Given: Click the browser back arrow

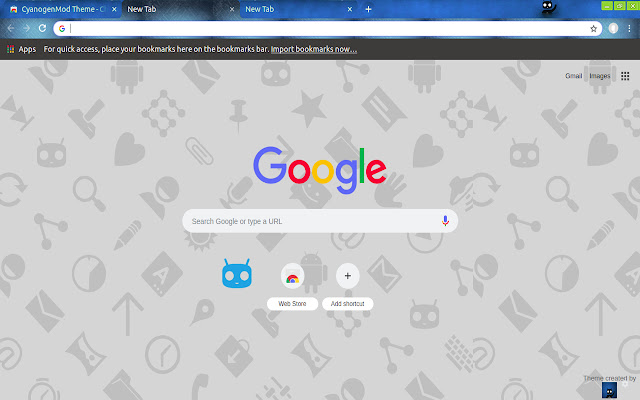Looking at the screenshot, I should (x=11, y=28).
